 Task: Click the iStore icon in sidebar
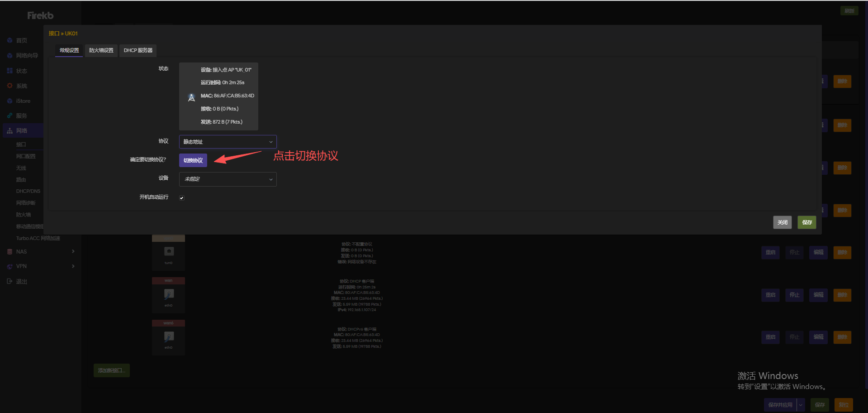point(9,101)
